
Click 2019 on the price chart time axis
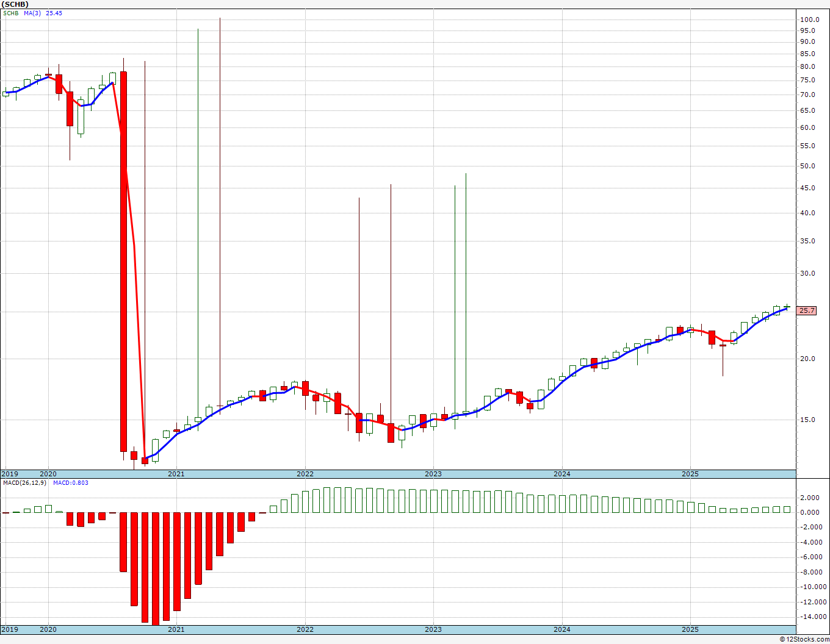[x=10, y=474]
